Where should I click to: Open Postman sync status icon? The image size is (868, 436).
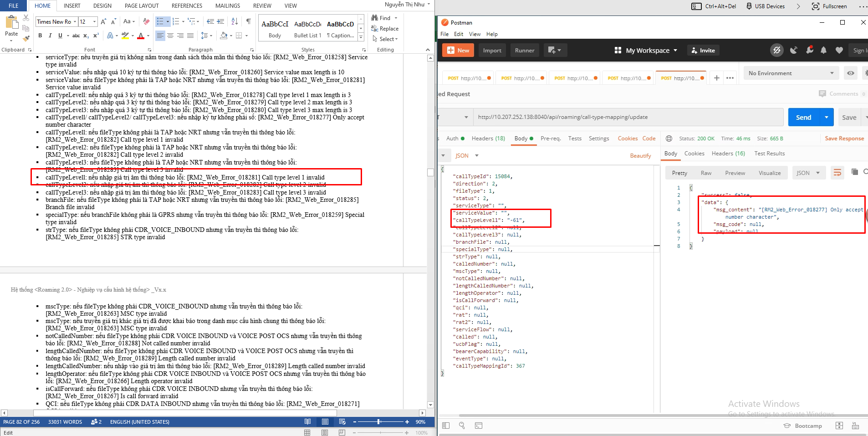point(777,51)
